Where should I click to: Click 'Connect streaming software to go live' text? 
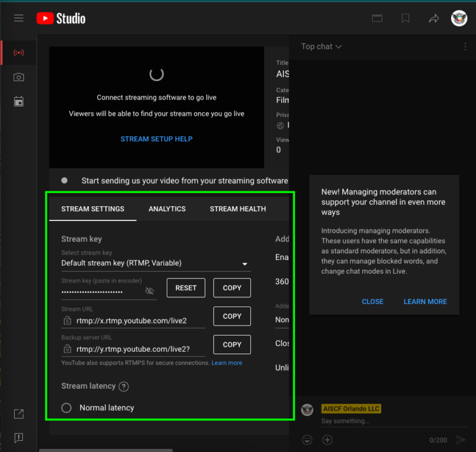coord(156,97)
